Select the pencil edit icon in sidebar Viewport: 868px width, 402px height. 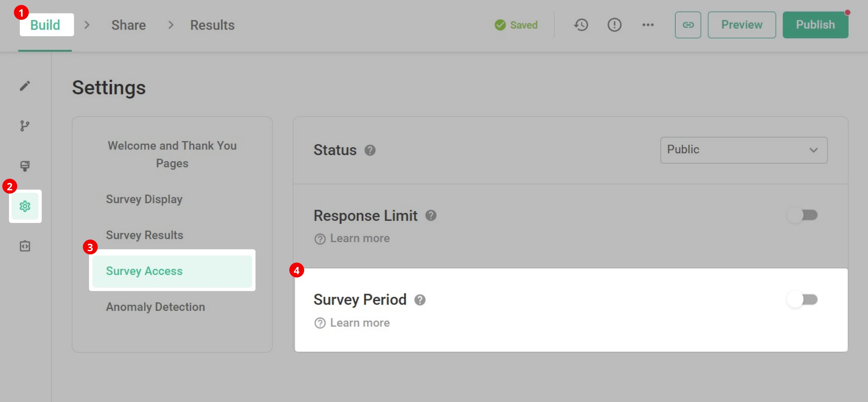click(25, 86)
